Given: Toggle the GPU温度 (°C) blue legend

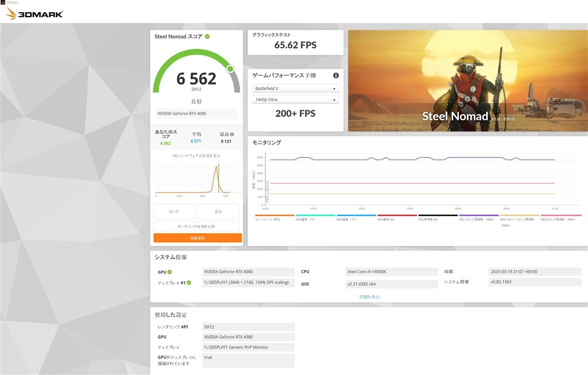Looking at the screenshot, I should [x=356, y=218].
